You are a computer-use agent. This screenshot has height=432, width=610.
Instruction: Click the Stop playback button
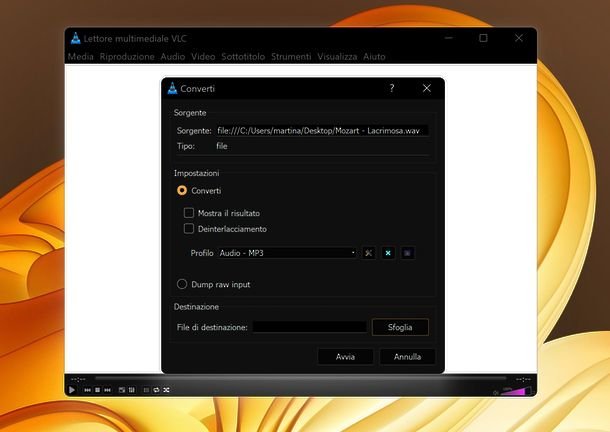[98, 390]
